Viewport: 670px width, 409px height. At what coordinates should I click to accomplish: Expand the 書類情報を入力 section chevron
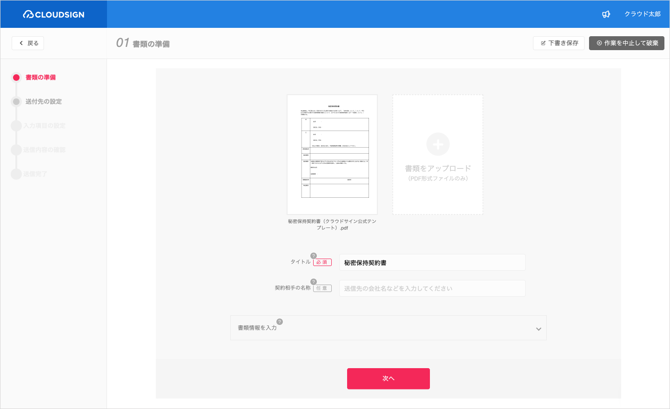538,329
